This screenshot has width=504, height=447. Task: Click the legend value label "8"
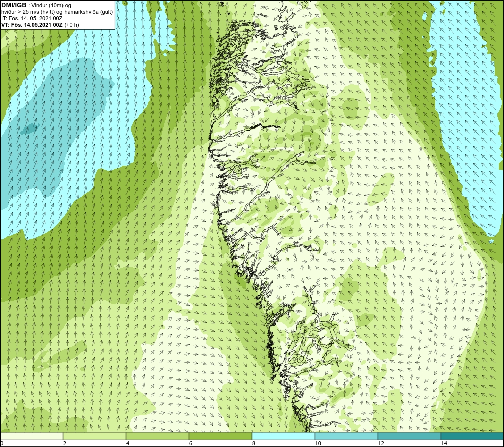pos(254,444)
